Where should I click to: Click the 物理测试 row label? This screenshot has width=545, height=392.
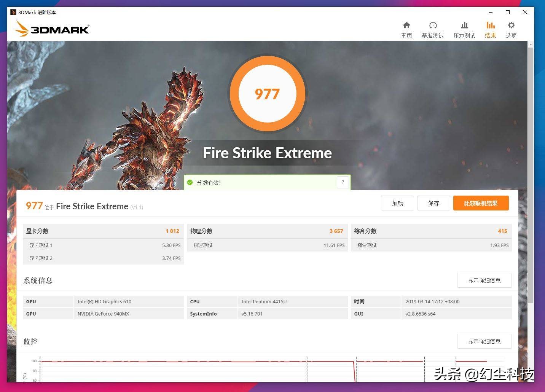(203, 245)
